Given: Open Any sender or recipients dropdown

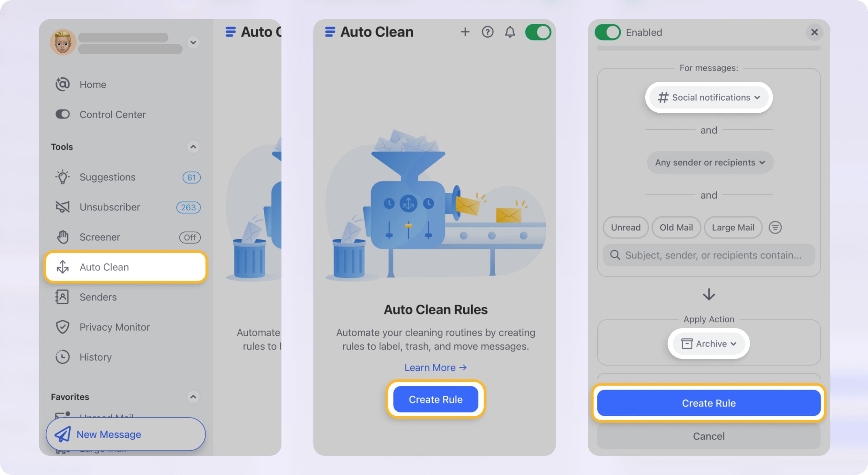Looking at the screenshot, I should point(710,162).
